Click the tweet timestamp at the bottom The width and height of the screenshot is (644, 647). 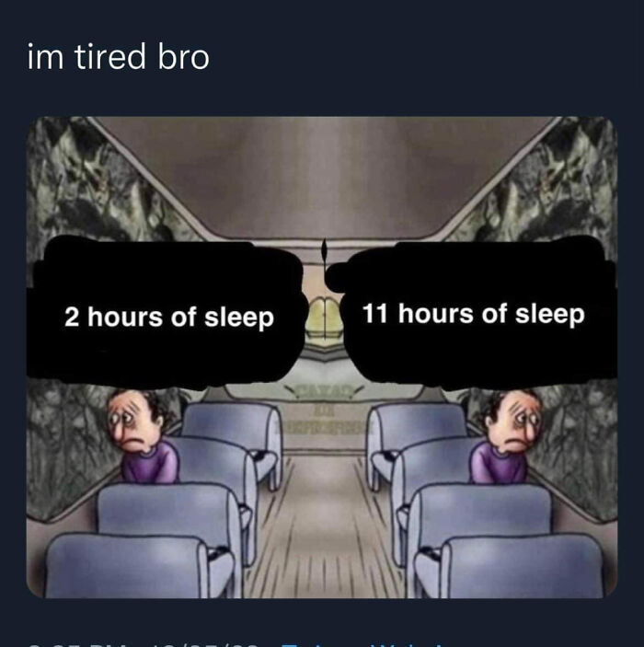(144, 644)
